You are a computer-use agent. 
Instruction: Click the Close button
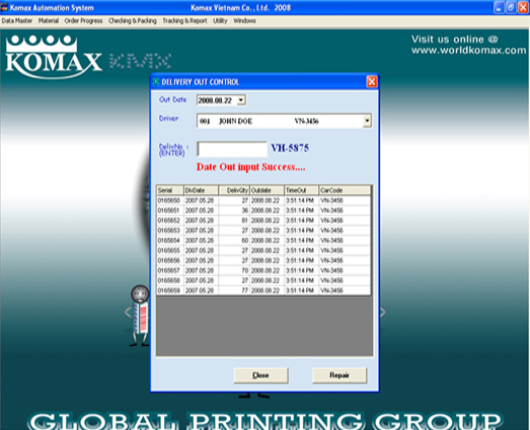261,375
